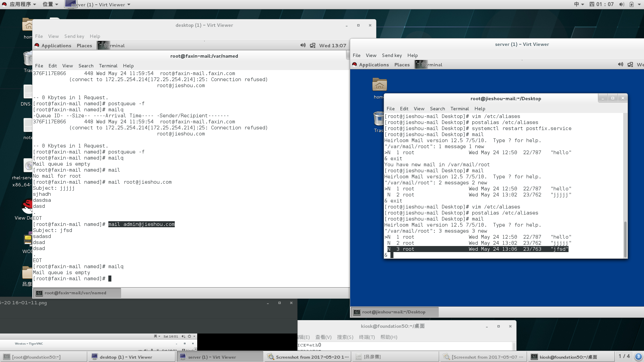Open the 位置 menu in top panel

pyautogui.click(x=50, y=4)
